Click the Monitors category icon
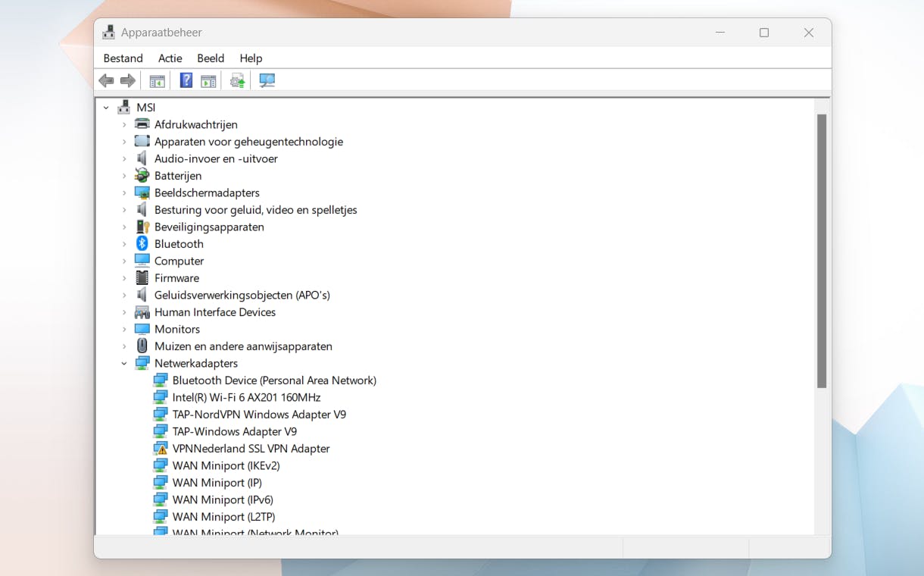 (142, 329)
